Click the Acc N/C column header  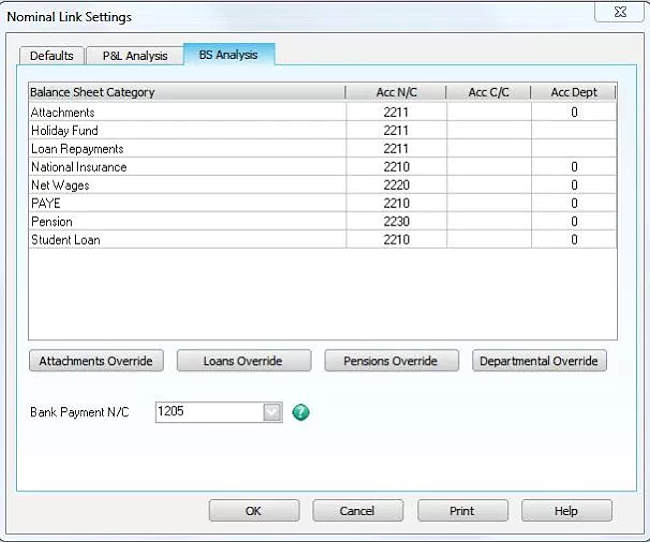[x=396, y=92]
